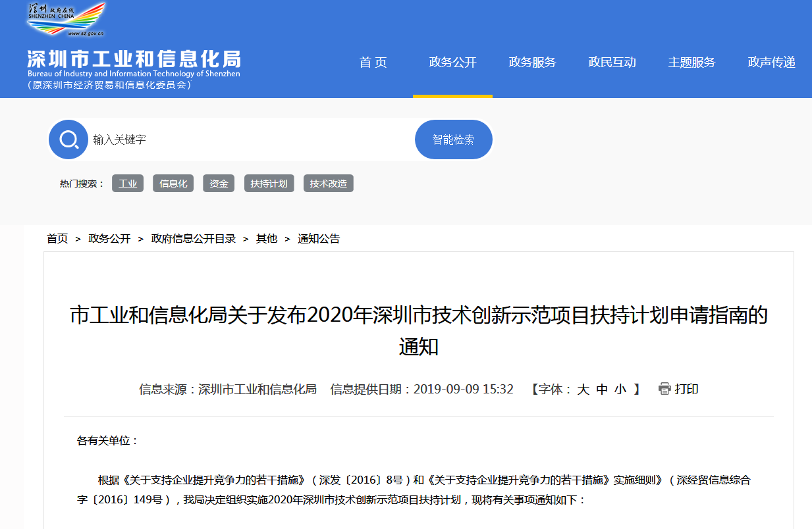
Task: Choose the 资金 hot search tag
Action: coord(219,184)
